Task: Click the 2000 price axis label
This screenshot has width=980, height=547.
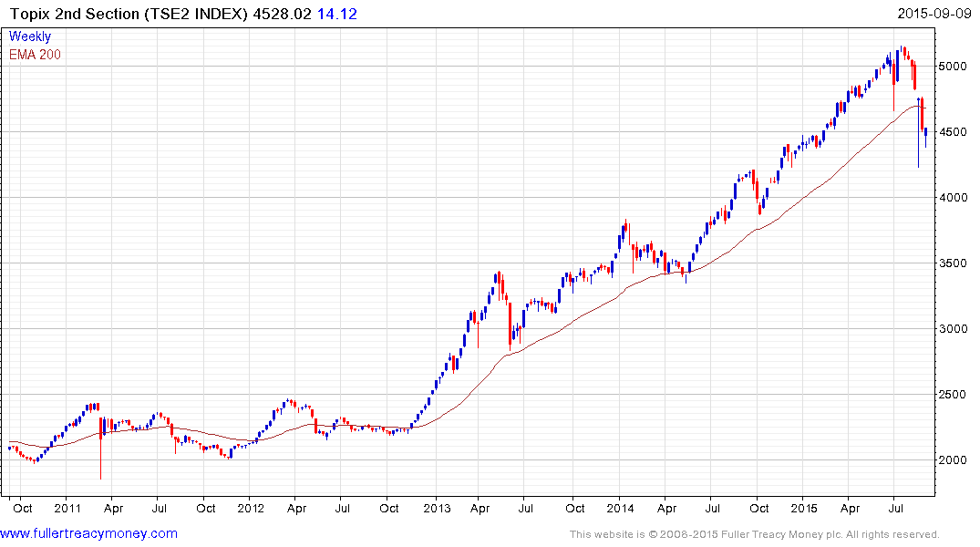Action: coord(954,460)
